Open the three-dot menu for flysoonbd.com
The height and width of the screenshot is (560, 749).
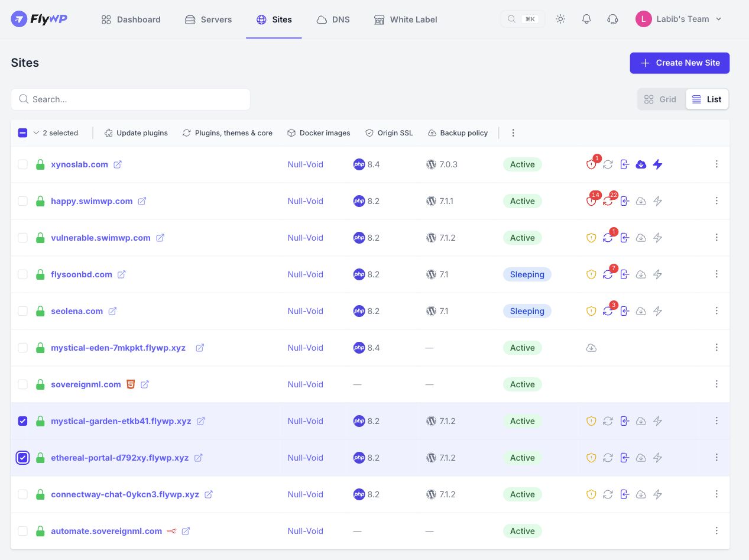click(716, 274)
